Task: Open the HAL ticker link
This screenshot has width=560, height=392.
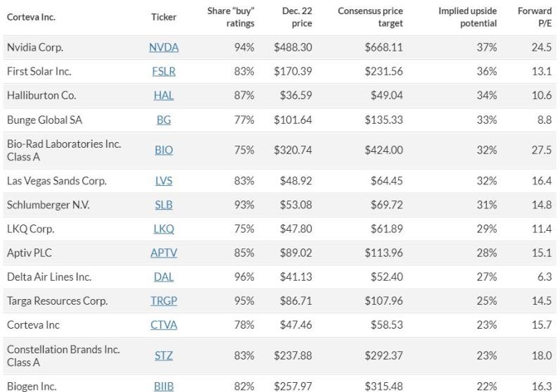Action: click(x=163, y=96)
